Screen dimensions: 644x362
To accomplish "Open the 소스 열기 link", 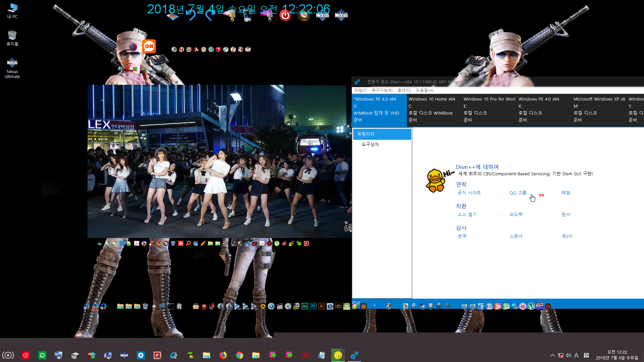I will point(467,215).
